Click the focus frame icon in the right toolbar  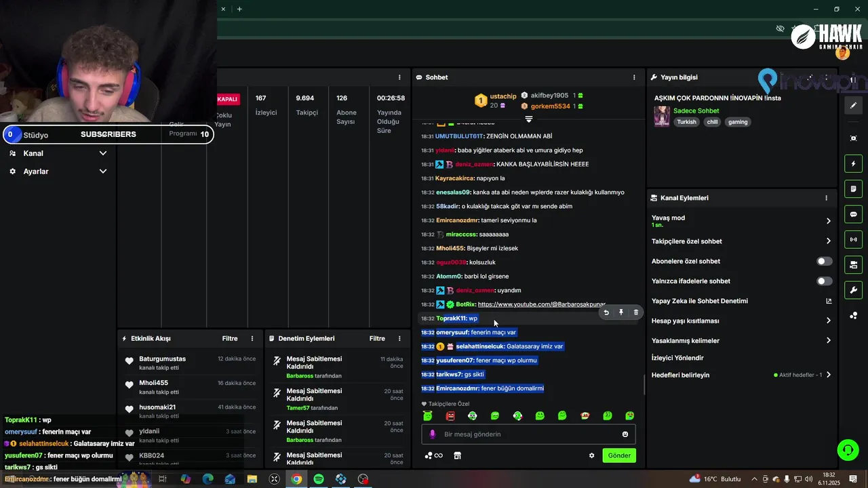pos(853,138)
